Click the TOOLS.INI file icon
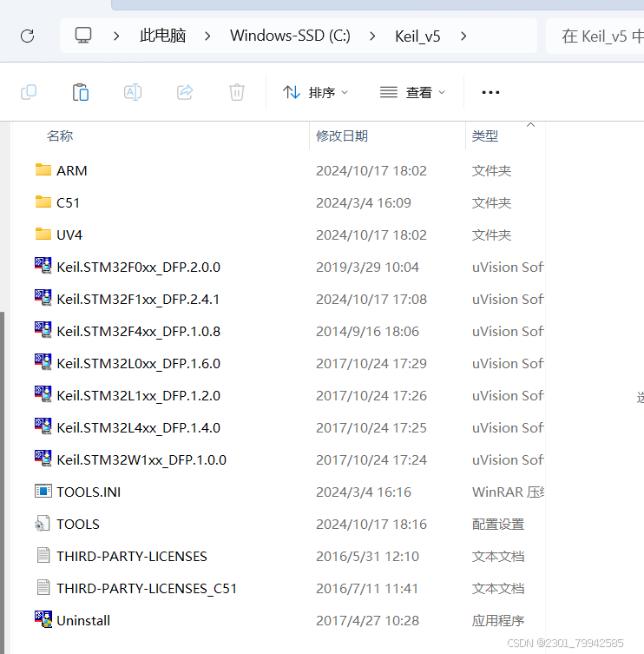The width and height of the screenshot is (644, 654). click(43, 491)
